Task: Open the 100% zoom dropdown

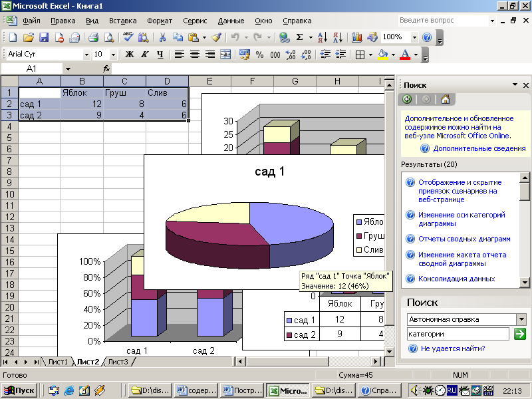Action: [x=415, y=37]
